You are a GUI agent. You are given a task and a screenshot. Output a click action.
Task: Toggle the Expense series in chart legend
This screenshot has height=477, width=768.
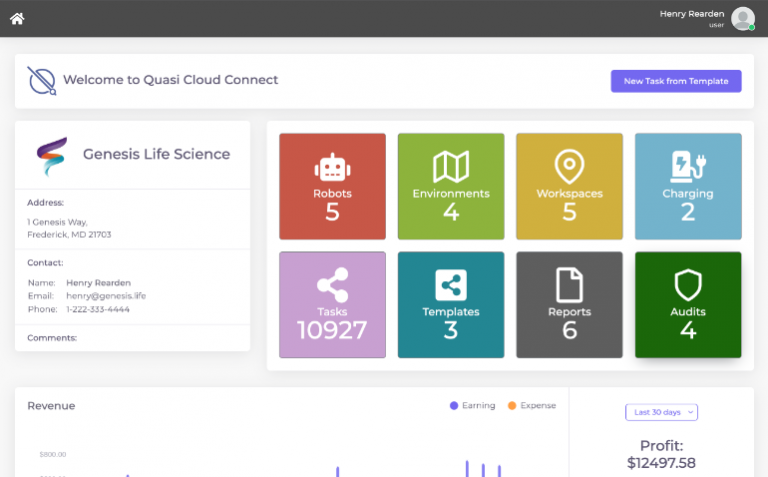(531, 406)
